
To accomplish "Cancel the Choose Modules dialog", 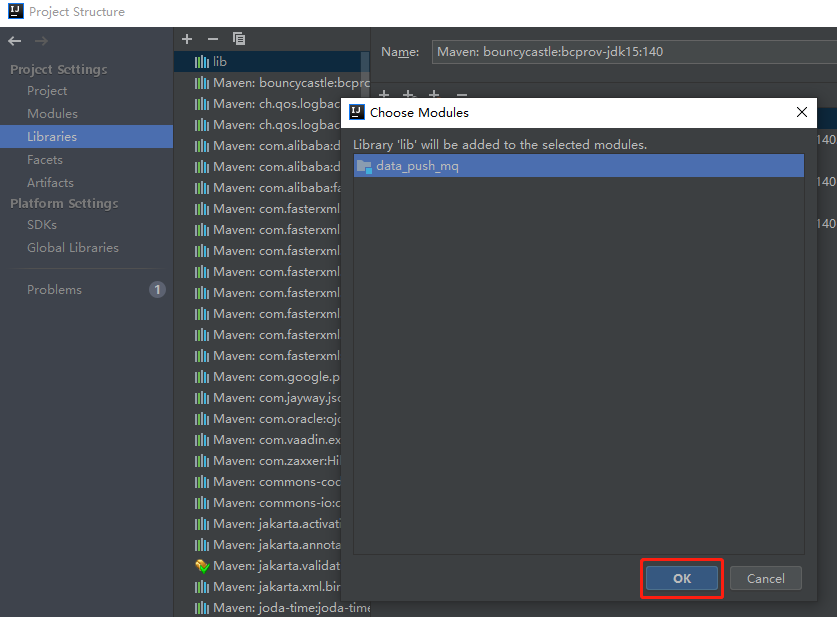I will pyautogui.click(x=765, y=578).
